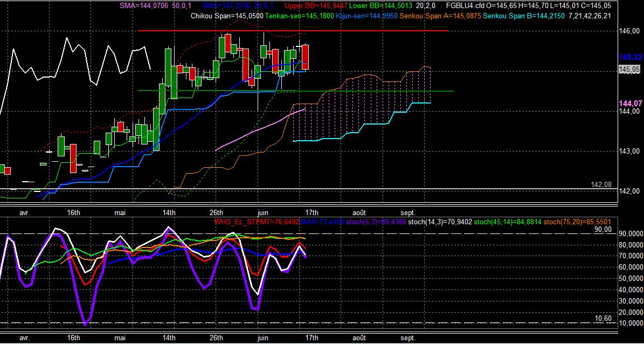The height and width of the screenshot is (344, 644).
Task: Click the Senkou Span B=144,2150 label
Action: 523,16
